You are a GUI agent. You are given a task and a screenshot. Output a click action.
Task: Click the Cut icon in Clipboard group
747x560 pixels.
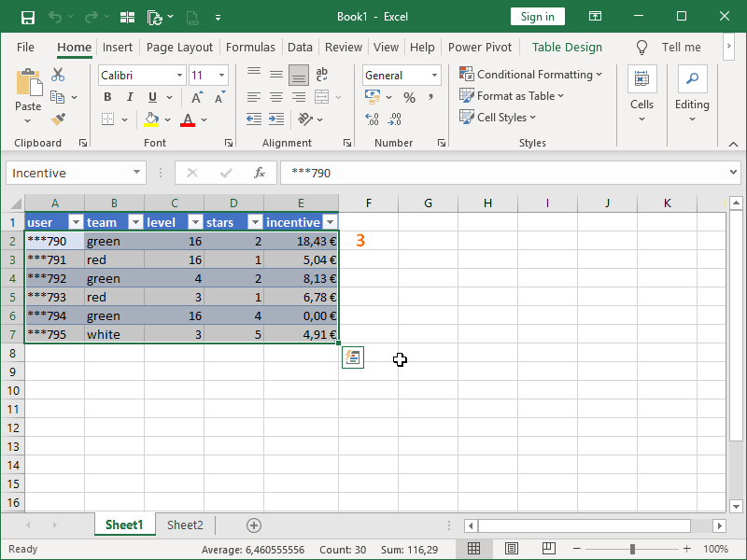click(x=56, y=72)
